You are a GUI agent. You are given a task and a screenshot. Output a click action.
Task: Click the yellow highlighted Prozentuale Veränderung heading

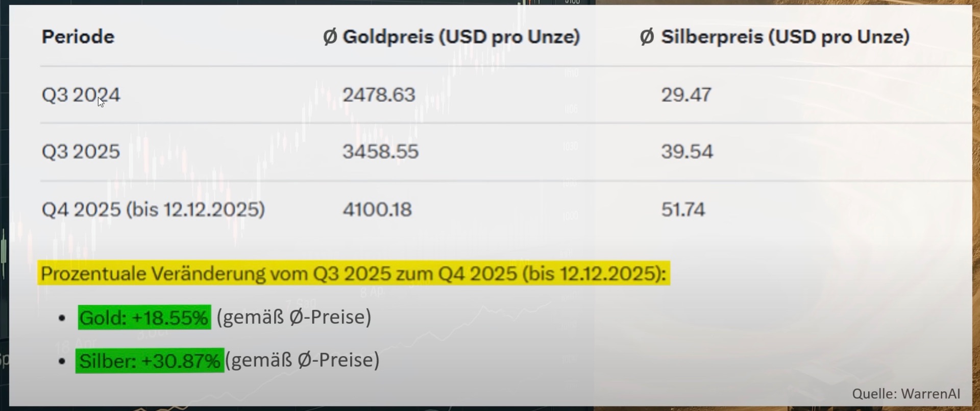(x=353, y=274)
